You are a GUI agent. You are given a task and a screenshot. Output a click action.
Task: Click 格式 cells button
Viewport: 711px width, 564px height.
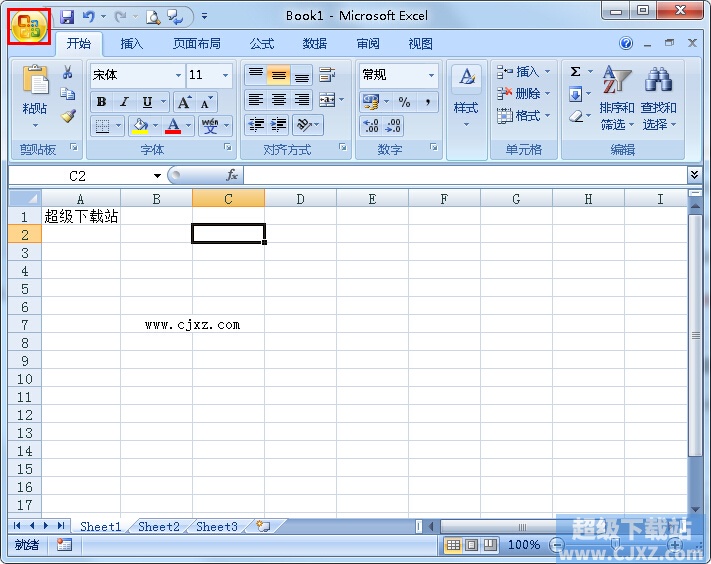[x=523, y=116]
